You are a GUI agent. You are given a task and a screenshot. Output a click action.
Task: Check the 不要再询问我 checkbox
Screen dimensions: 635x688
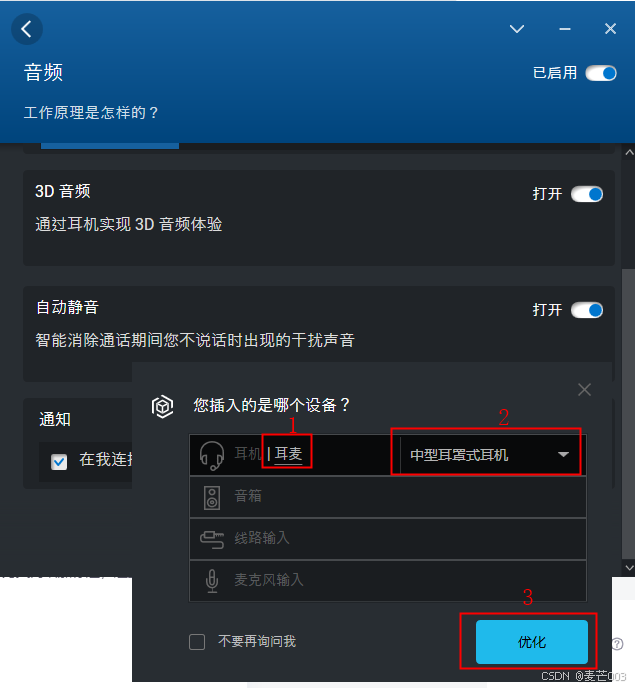(197, 641)
